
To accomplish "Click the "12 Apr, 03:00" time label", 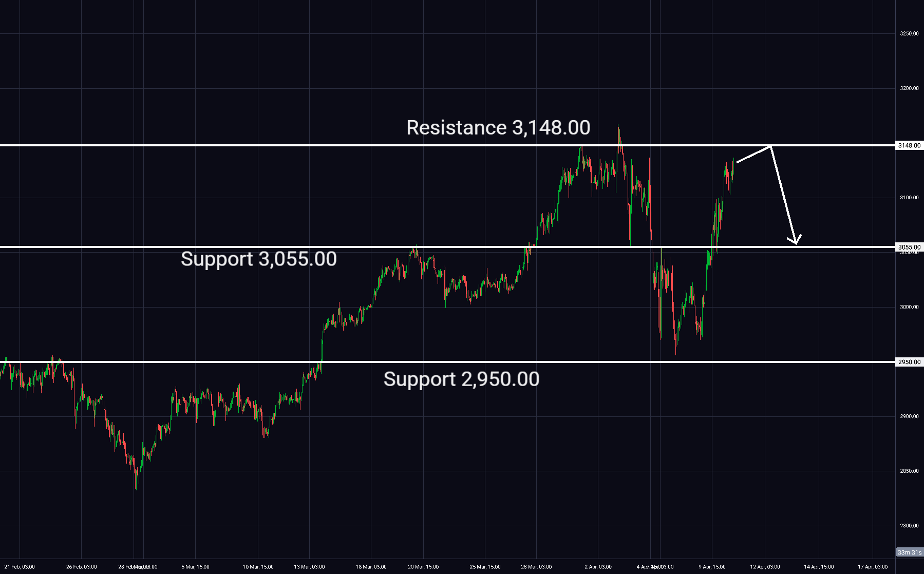I will point(765,567).
